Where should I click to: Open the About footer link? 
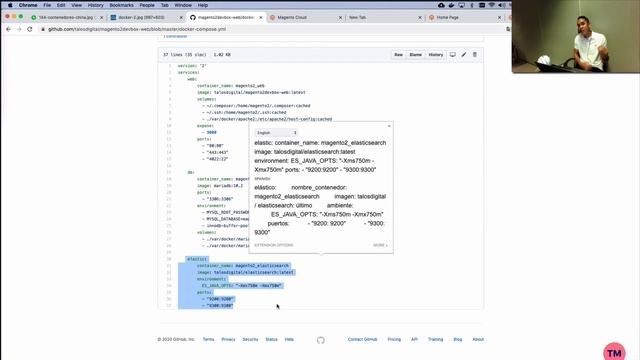478,340
